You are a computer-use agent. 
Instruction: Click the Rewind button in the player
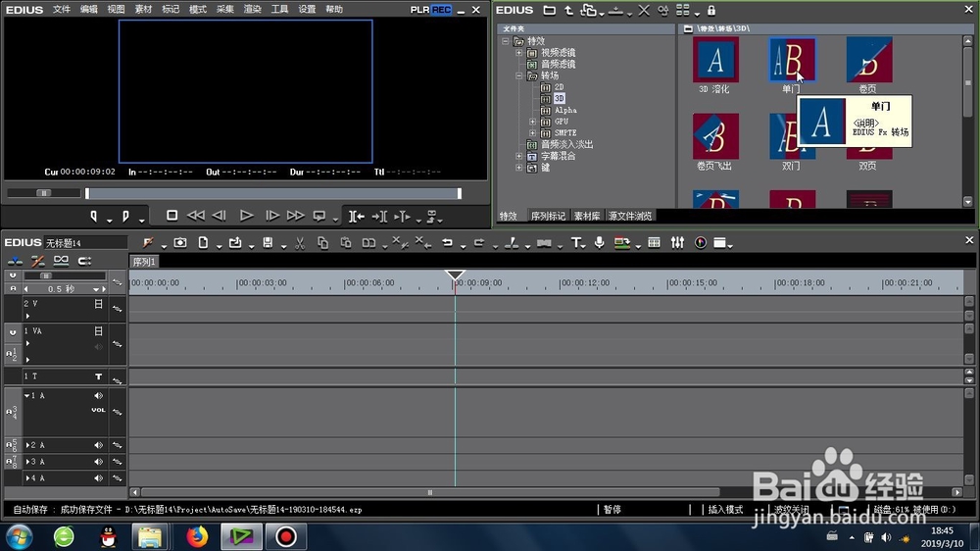196,216
